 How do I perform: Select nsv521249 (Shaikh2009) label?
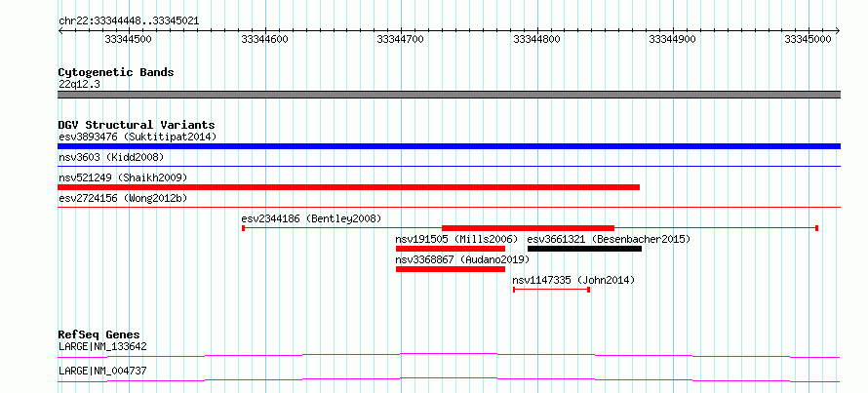(x=123, y=177)
